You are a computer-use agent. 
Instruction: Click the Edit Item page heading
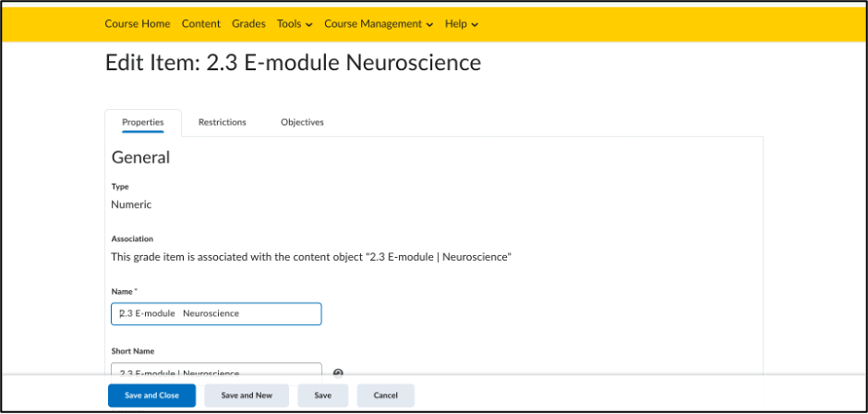(x=293, y=63)
